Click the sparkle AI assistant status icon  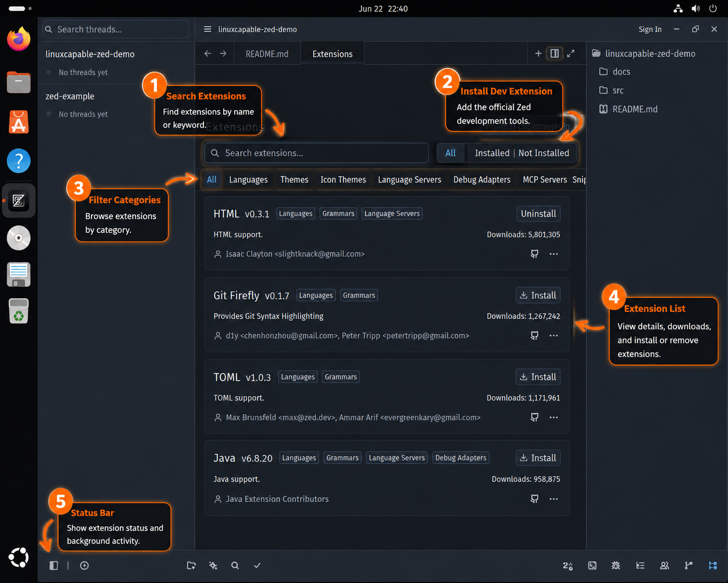coord(213,565)
